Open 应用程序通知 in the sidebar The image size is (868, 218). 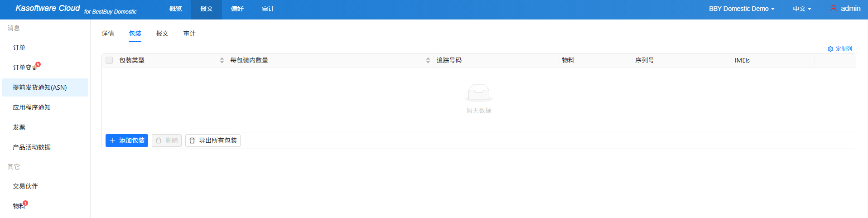(x=45, y=107)
